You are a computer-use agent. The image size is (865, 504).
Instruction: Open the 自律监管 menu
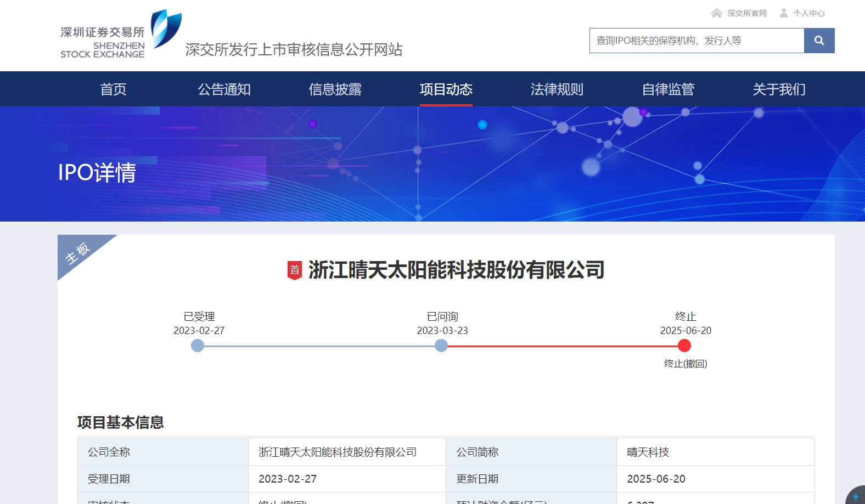(668, 89)
